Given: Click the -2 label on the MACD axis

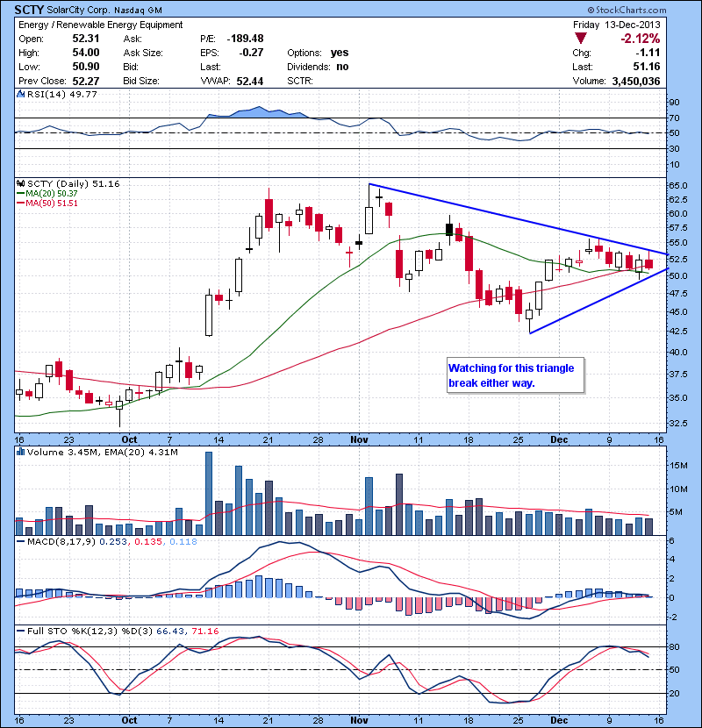Looking at the screenshot, I should (671, 617).
